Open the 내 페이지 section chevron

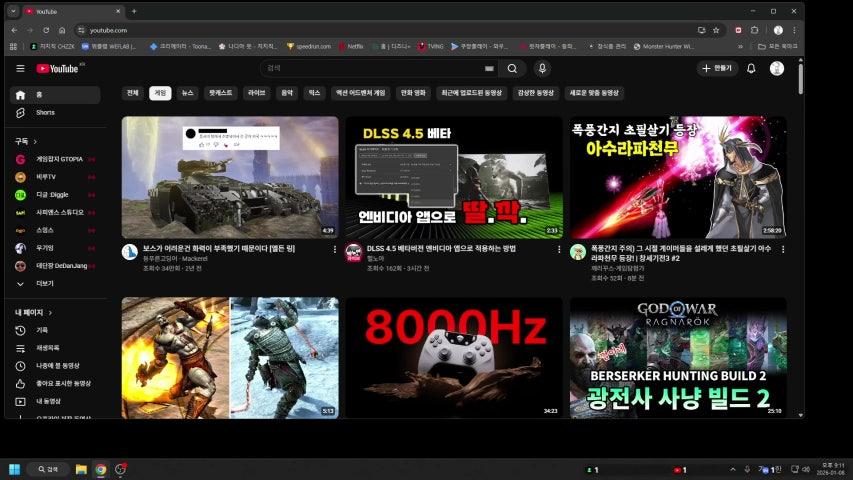[50, 313]
